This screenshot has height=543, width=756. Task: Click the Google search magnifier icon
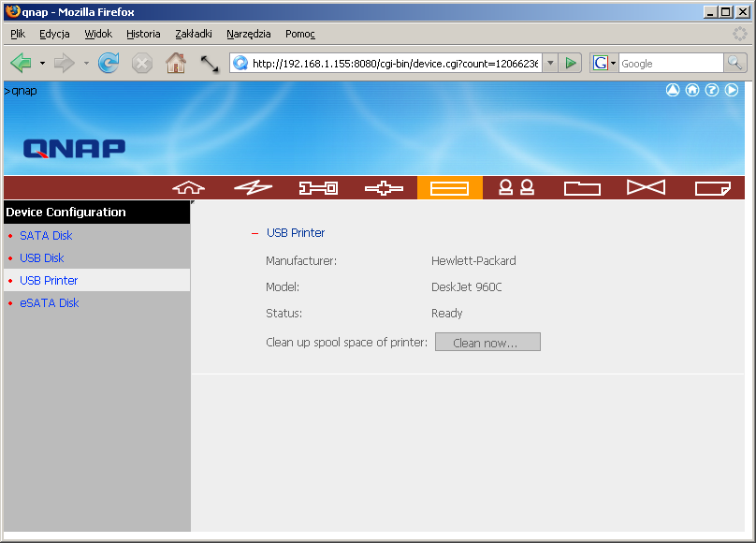tap(734, 63)
